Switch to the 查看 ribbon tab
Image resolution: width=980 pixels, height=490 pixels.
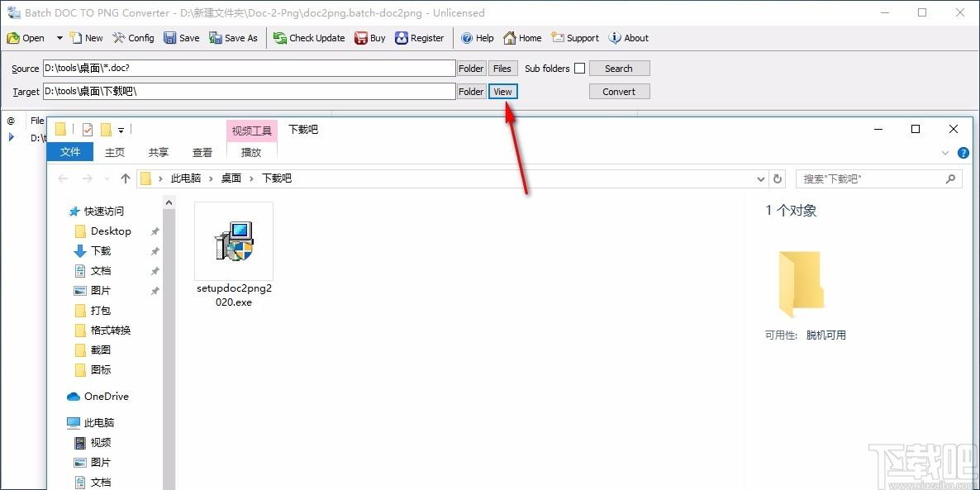coord(202,152)
